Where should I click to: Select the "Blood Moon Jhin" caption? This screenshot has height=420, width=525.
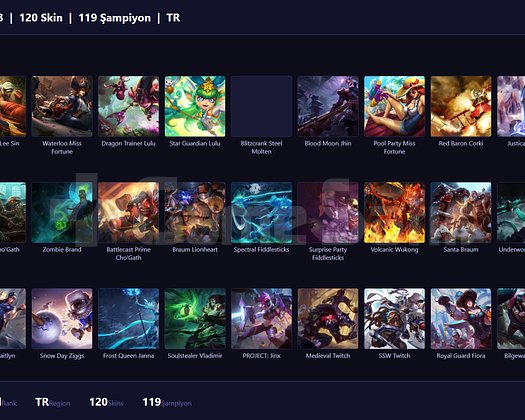(x=328, y=143)
